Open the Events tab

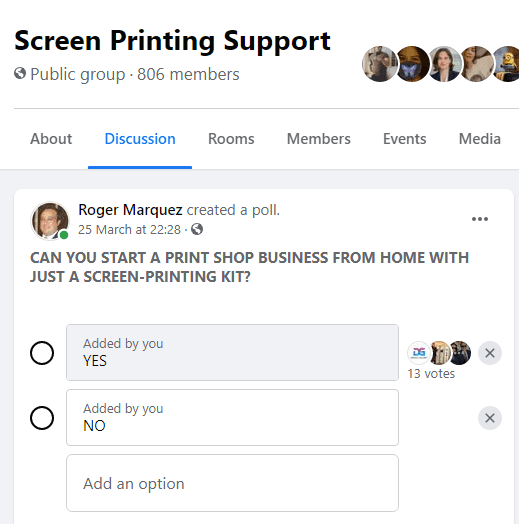405,139
